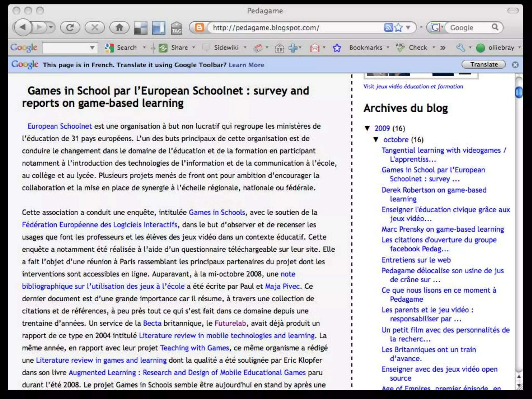Bookmark page with address bar star

[x=398, y=27]
